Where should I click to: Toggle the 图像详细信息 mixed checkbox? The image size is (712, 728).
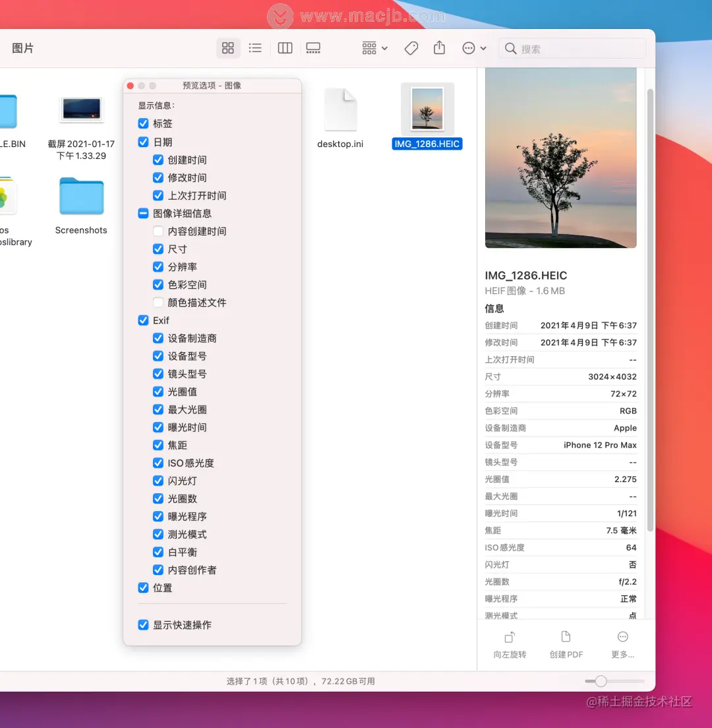point(144,213)
